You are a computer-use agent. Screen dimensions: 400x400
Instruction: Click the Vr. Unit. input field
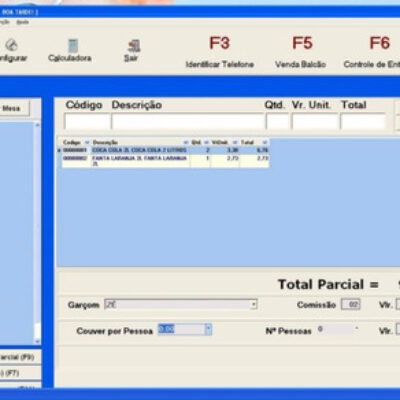pos(315,121)
